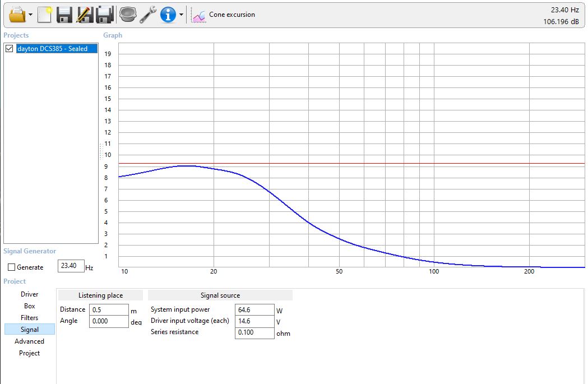Open the Filters tab
588x384 pixels.
[29, 318]
